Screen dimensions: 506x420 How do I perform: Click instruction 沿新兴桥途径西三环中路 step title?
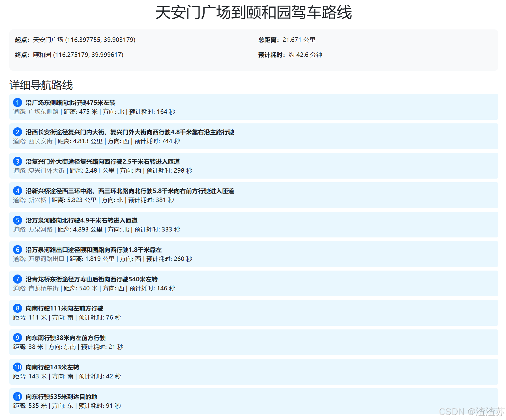coord(130,191)
